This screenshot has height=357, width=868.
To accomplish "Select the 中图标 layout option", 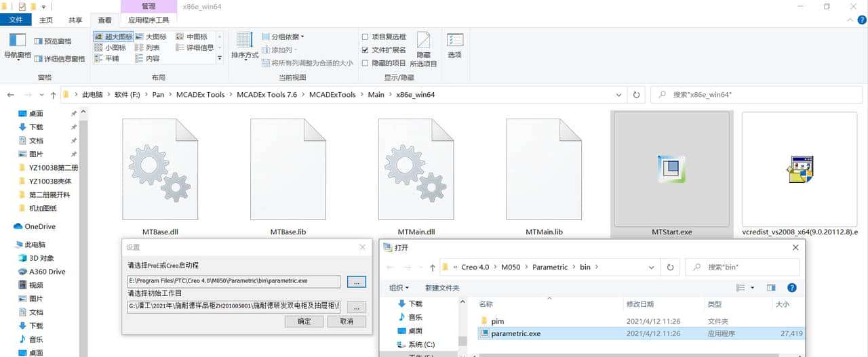I will pyautogui.click(x=192, y=37).
